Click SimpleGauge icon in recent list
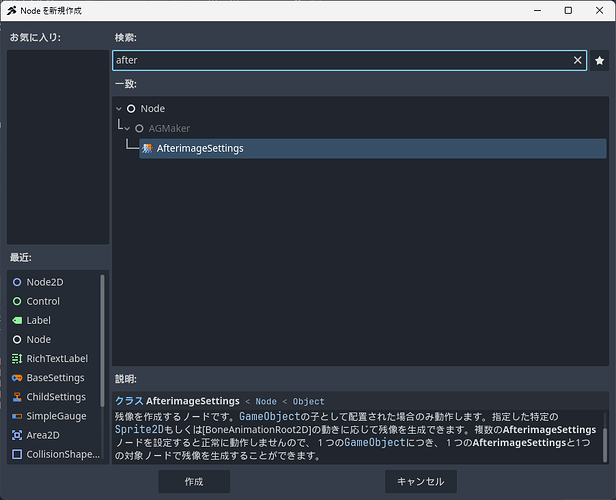616x500 pixels. pyautogui.click(x=17, y=416)
